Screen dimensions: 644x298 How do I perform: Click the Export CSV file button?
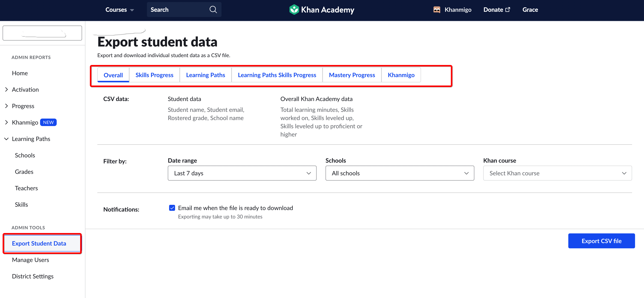click(601, 241)
